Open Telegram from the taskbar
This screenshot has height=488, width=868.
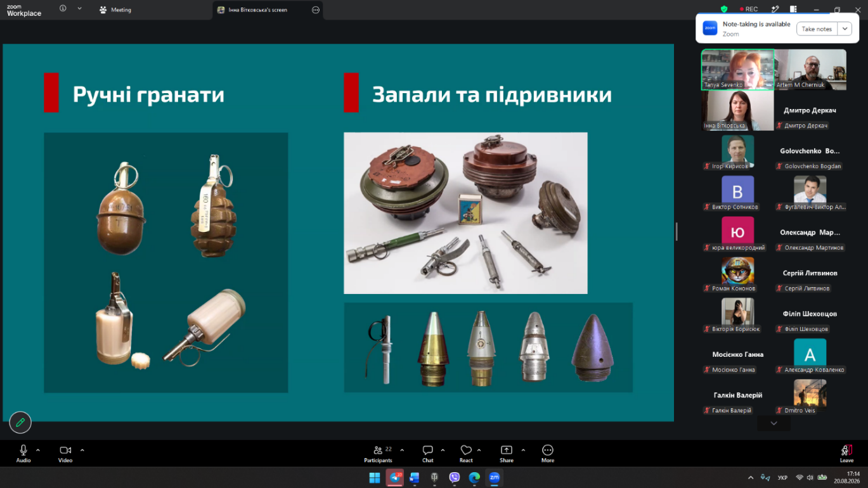click(395, 477)
